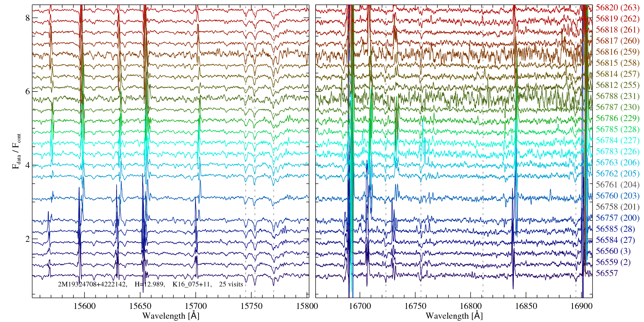Click the 15650 x-axis tick label

pos(140,306)
